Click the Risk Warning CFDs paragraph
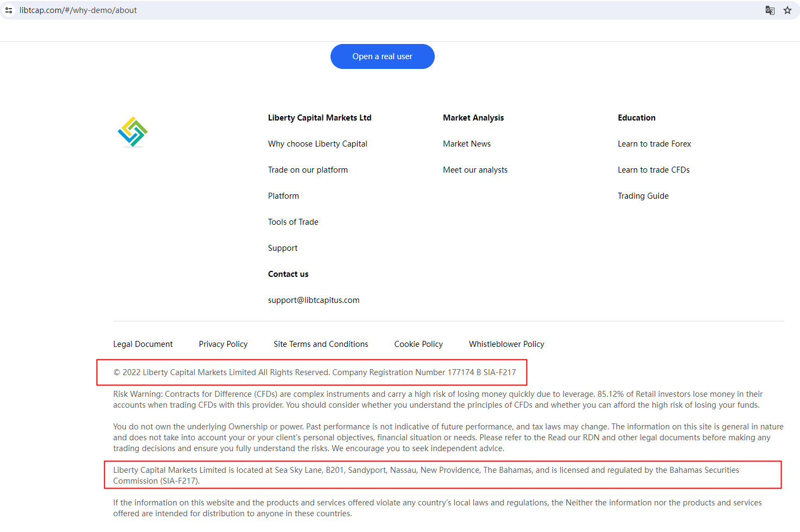This screenshot has width=800, height=532. (x=438, y=400)
